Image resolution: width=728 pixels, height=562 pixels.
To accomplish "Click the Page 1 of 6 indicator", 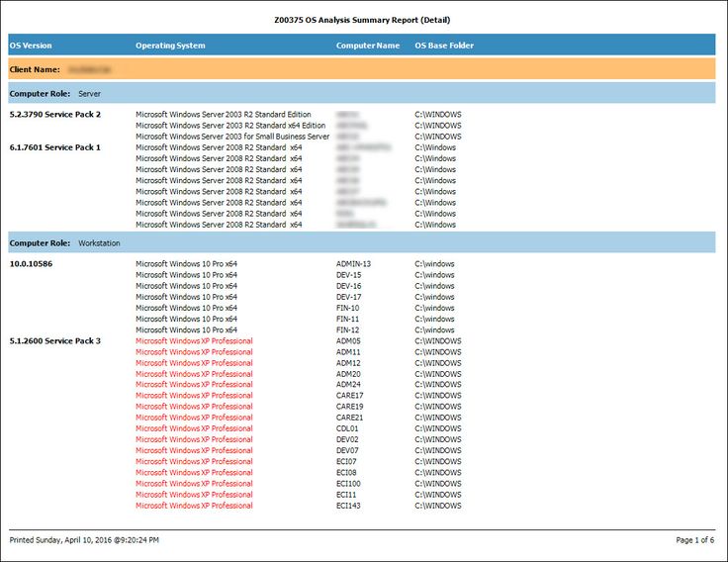I will point(695,539).
